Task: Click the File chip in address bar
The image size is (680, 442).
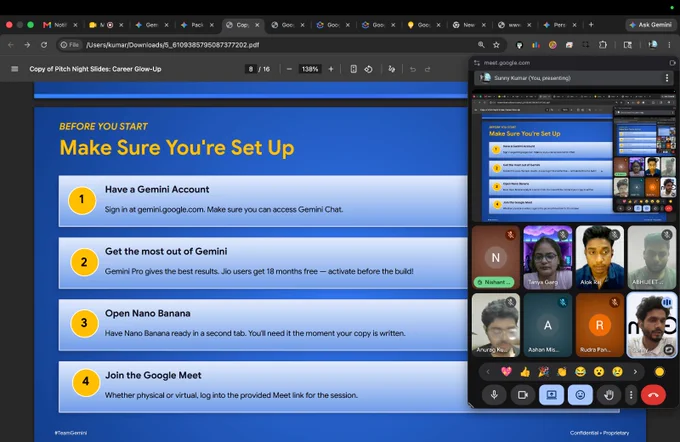Action: tap(70, 45)
